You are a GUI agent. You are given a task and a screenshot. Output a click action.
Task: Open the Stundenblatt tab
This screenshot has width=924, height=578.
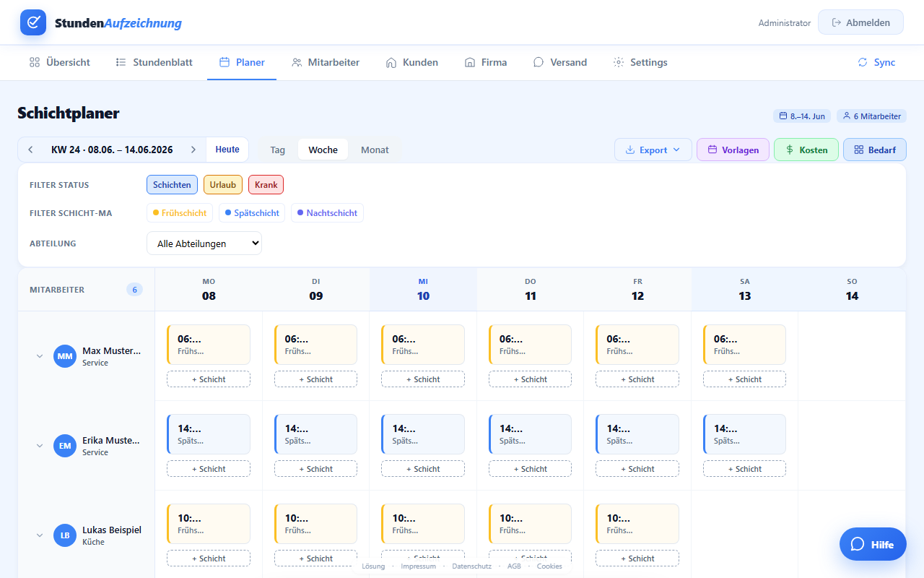tap(154, 62)
